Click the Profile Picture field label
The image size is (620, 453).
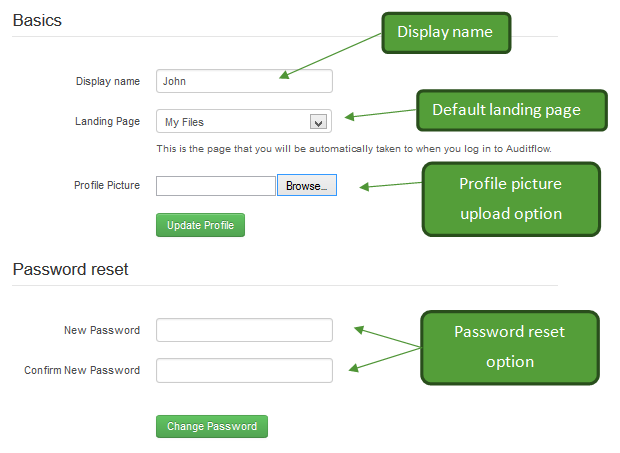107,185
